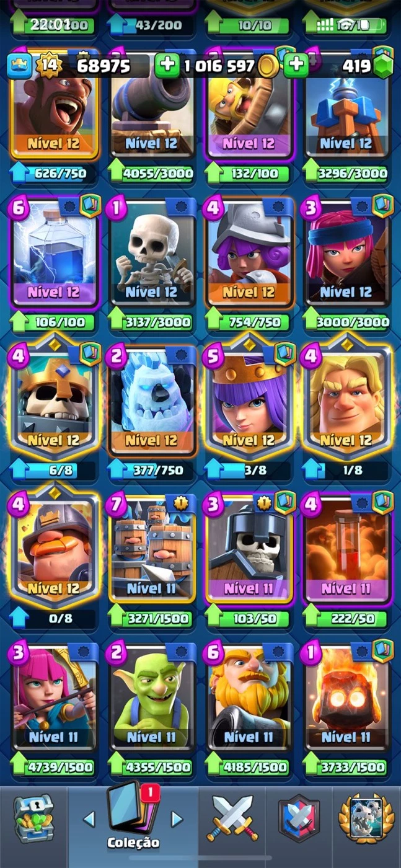This screenshot has height=868, width=401.
Task: Select the Lightning spell card costing 6
Action: tap(55, 255)
